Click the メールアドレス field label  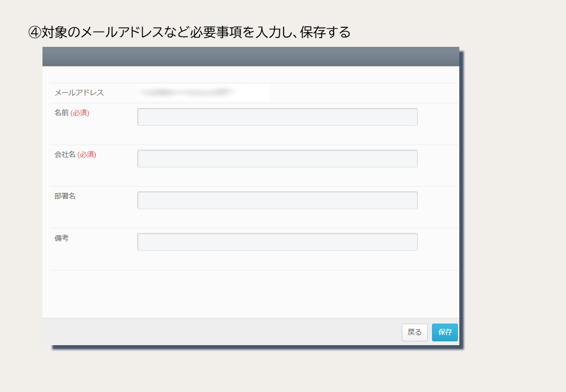79,93
